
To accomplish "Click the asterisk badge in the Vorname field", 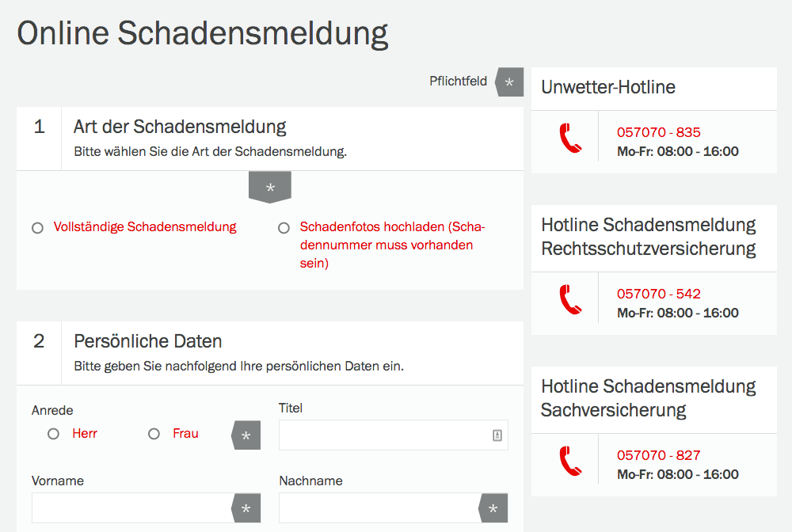I will point(246,508).
